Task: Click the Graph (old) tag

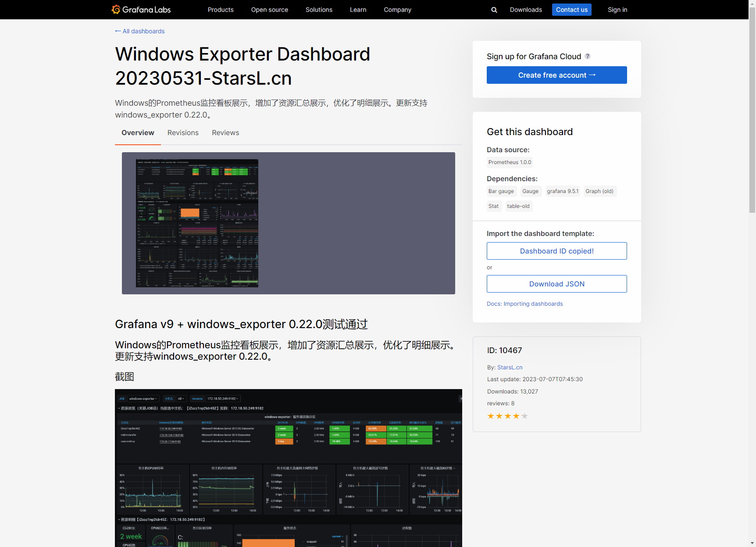Action: (599, 191)
